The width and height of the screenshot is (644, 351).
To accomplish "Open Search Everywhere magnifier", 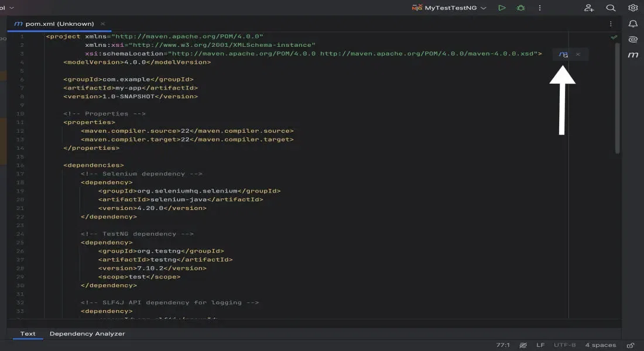I will [611, 8].
